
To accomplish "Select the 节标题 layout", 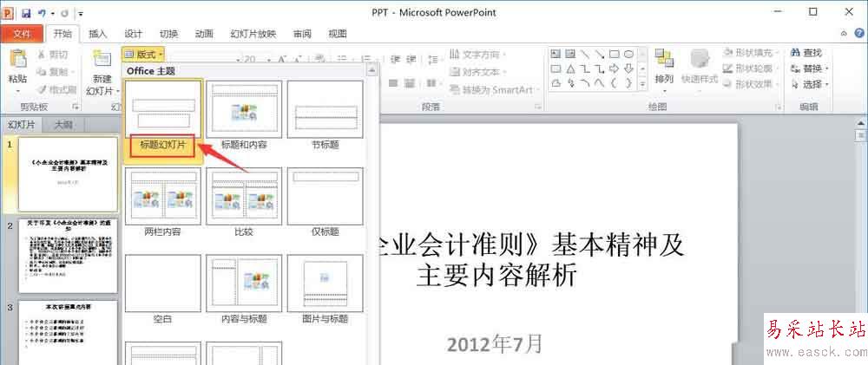I will click(x=325, y=109).
